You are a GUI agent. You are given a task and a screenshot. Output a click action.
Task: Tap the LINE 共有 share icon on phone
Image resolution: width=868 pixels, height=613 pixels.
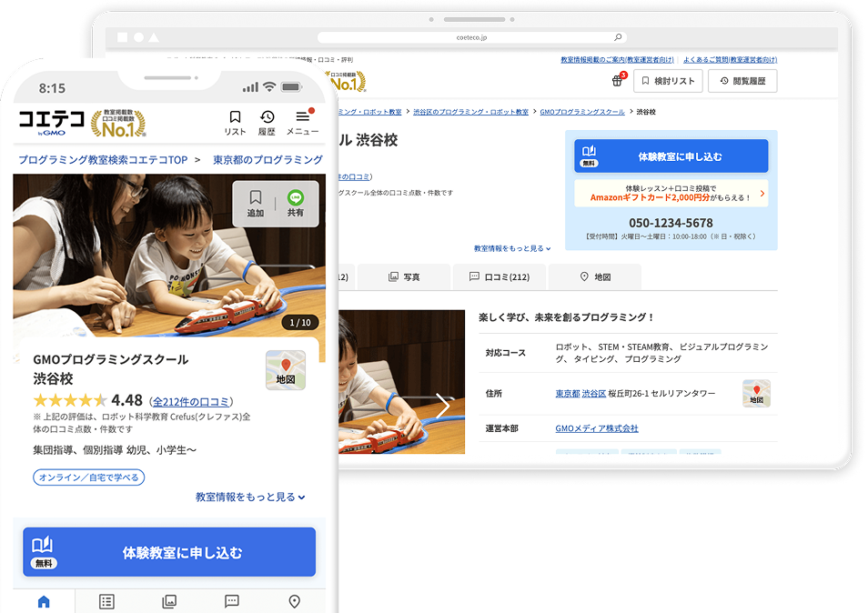(295, 204)
